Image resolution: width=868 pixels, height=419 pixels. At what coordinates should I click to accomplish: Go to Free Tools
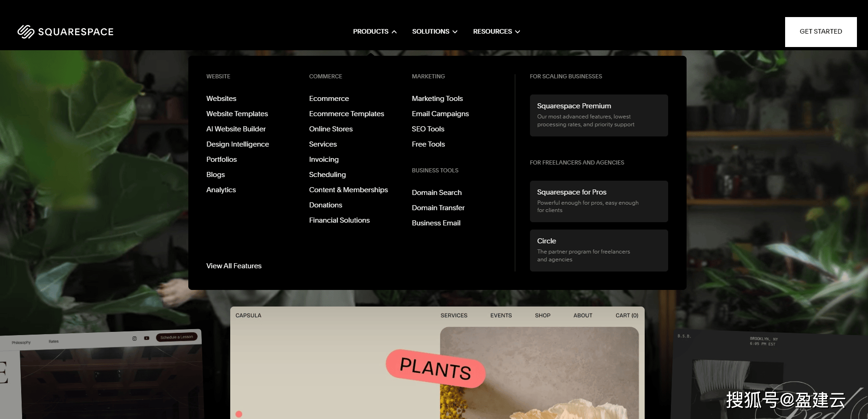click(x=429, y=144)
